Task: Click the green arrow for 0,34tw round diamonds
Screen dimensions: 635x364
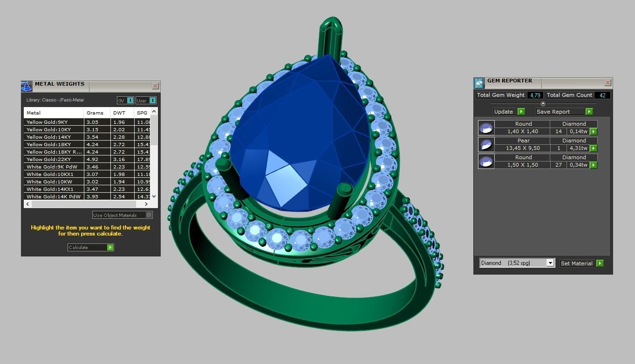Action: (x=594, y=165)
